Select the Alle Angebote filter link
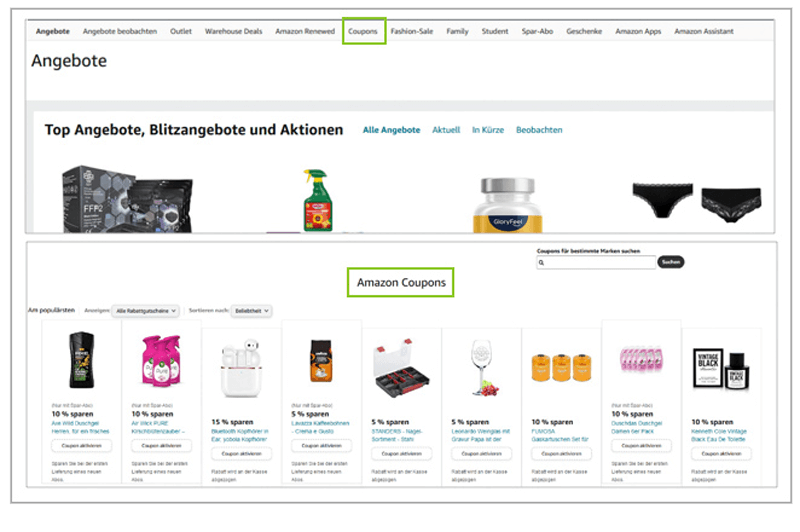 (391, 130)
